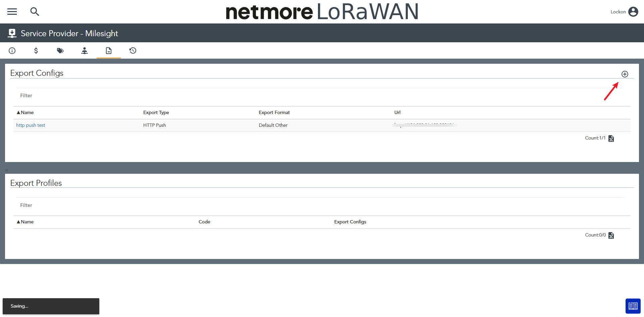
Task: Click the Saving... notification toast
Action: 51,306
